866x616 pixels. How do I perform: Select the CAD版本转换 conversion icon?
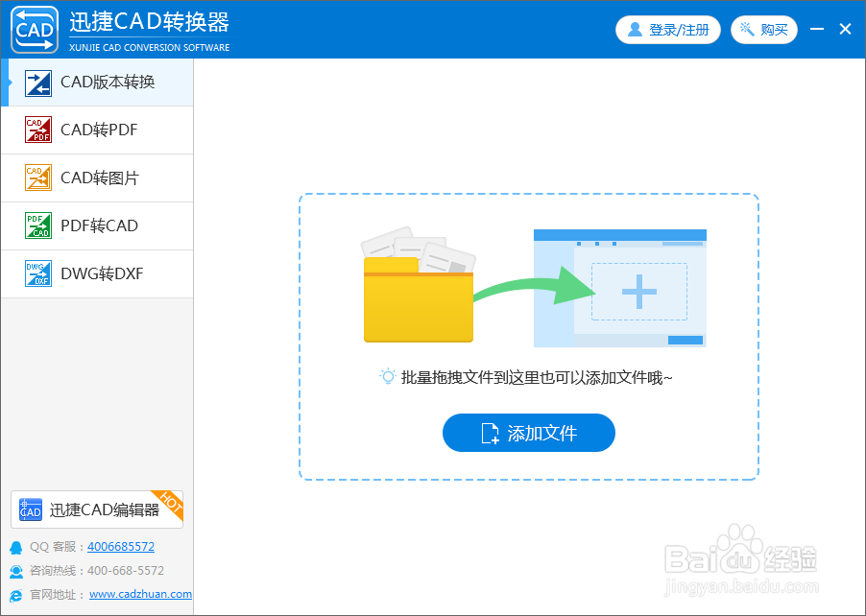pos(38,83)
